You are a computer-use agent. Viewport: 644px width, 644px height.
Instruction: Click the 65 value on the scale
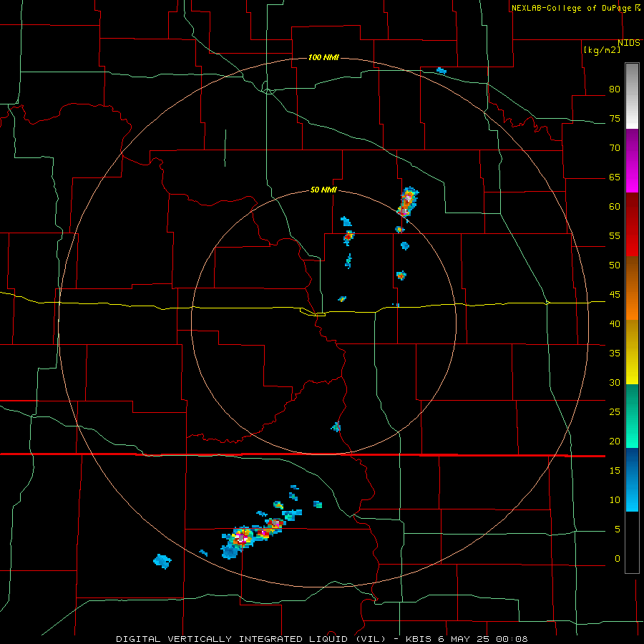point(615,177)
